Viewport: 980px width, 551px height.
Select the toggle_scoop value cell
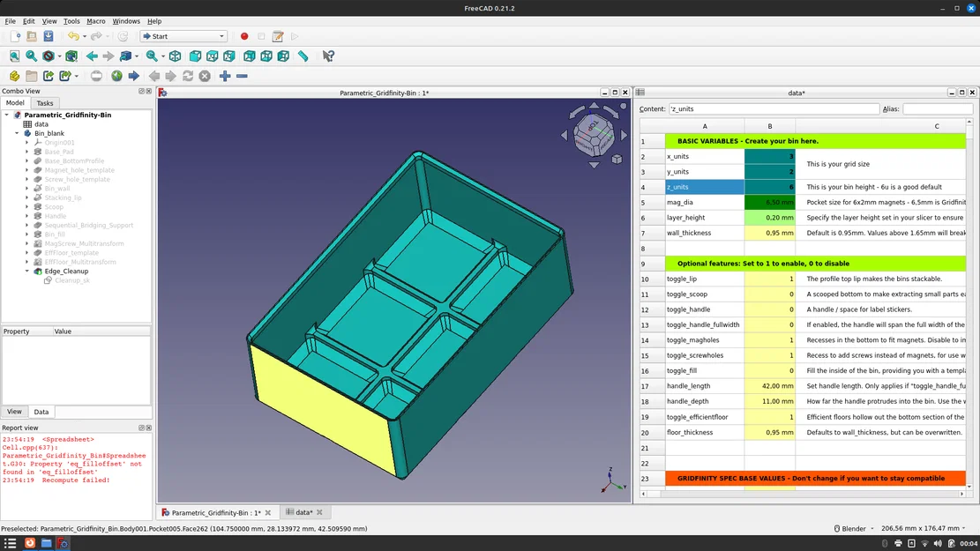point(770,294)
